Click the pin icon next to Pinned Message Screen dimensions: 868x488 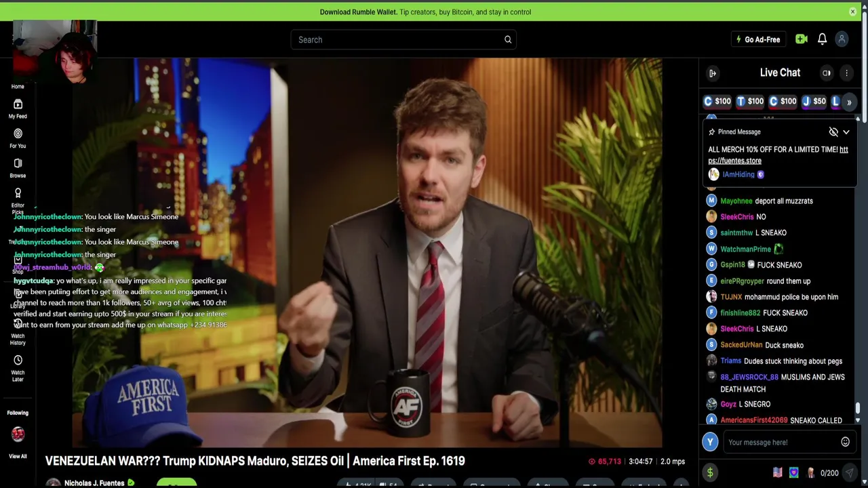tap(711, 132)
